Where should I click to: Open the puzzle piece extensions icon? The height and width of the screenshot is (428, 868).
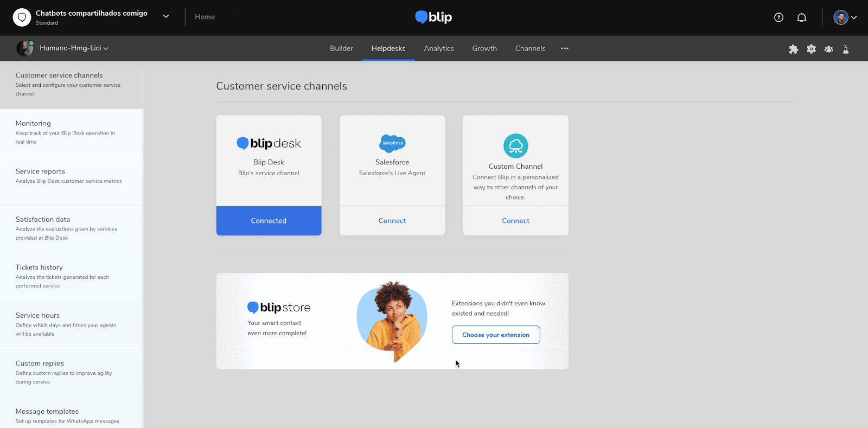793,49
